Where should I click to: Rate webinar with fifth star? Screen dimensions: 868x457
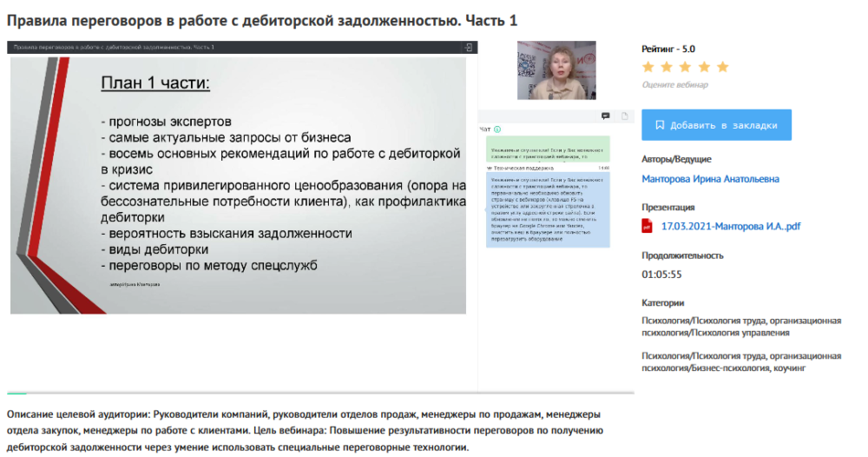coord(723,68)
